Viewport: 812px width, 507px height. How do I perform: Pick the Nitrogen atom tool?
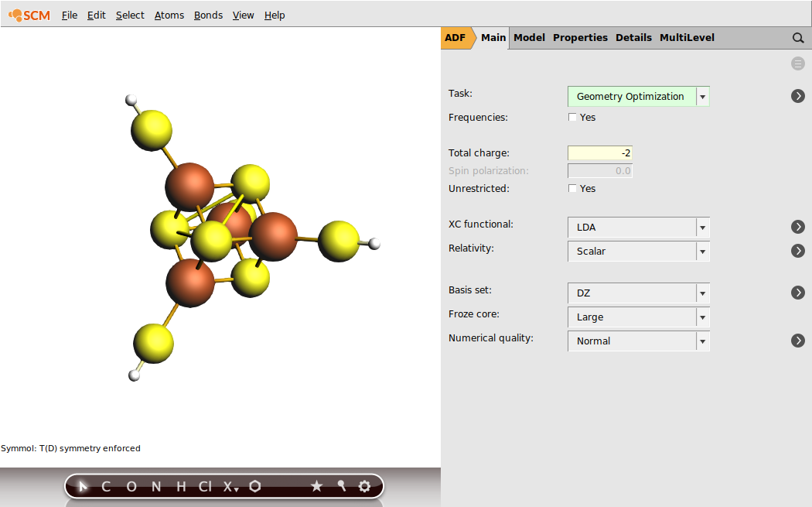click(x=155, y=486)
